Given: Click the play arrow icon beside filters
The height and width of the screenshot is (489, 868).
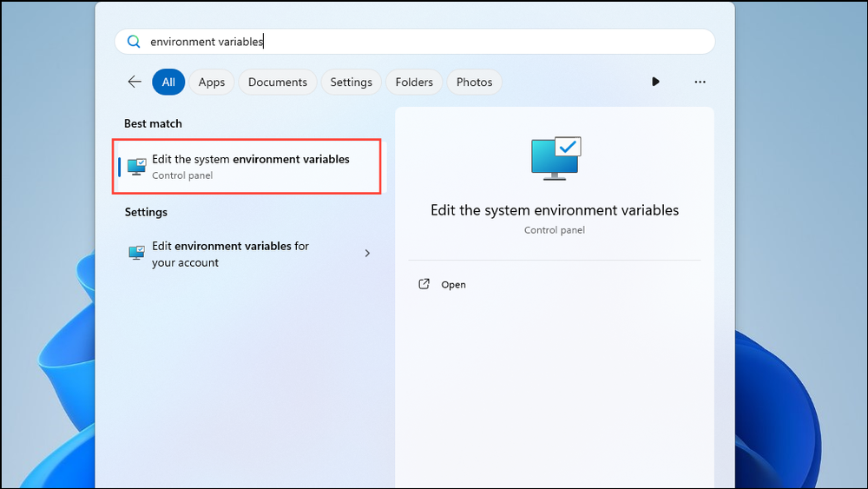Looking at the screenshot, I should pos(655,82).
